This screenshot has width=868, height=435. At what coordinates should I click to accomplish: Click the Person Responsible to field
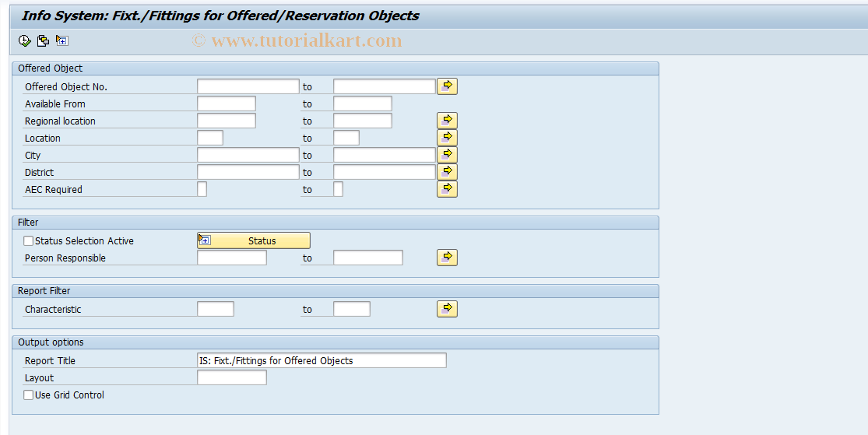click(x=368, y=258)
